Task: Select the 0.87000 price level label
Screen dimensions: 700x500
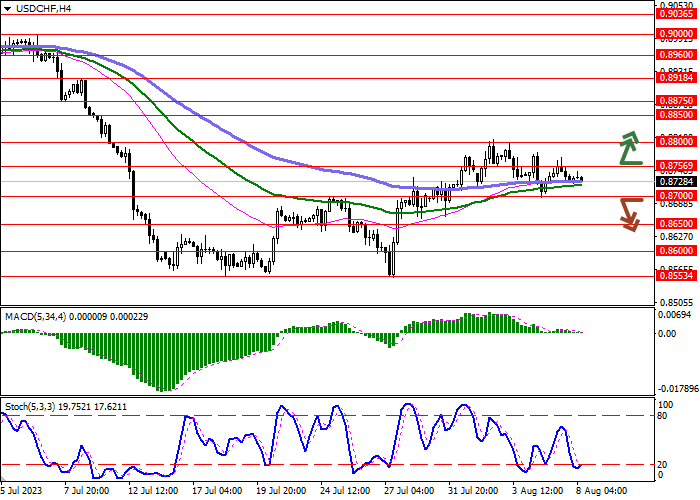Action: pos(676,196)
